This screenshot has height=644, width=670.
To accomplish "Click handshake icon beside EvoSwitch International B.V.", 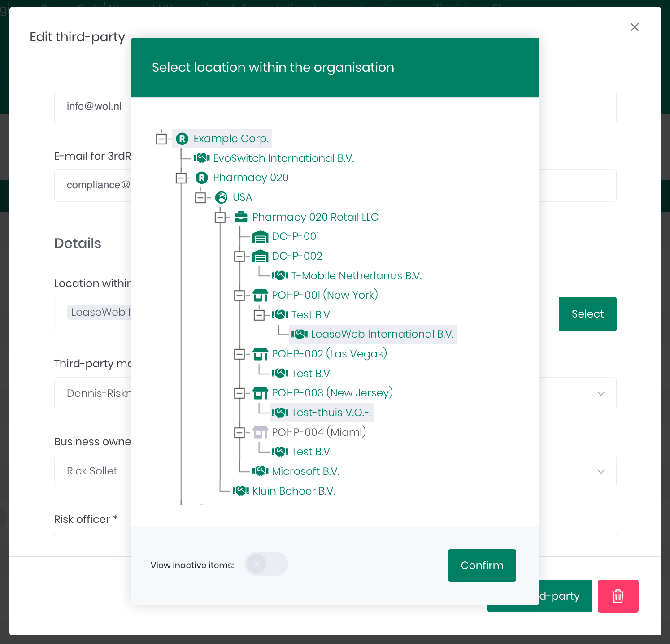I will tap(202, 158).
